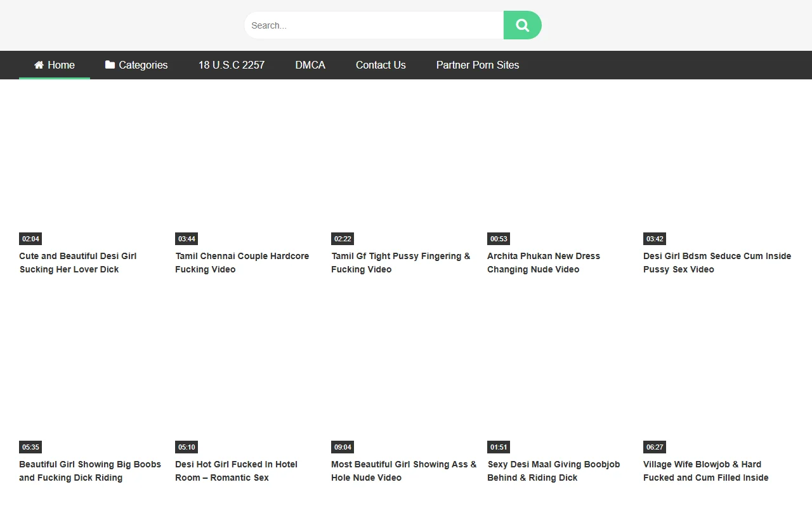Open the Tamil Chennai couple video title link

pyautogui.click(x=242, y=262)
